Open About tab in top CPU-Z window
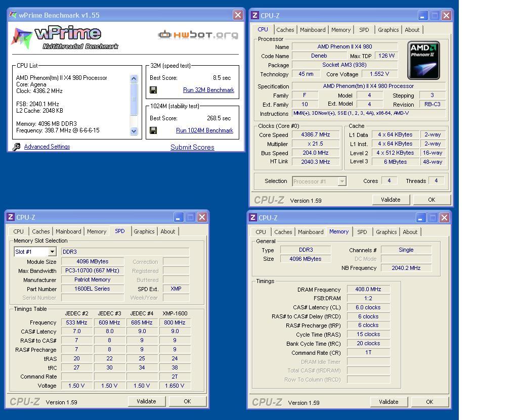Viewport: 518px width, 420px height. [412, 30]
